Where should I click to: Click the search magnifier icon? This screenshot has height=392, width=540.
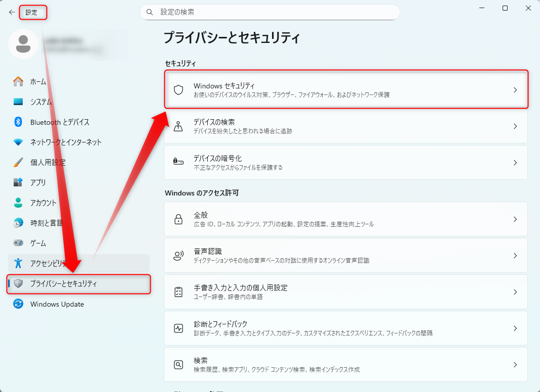[x=150, y=13]
